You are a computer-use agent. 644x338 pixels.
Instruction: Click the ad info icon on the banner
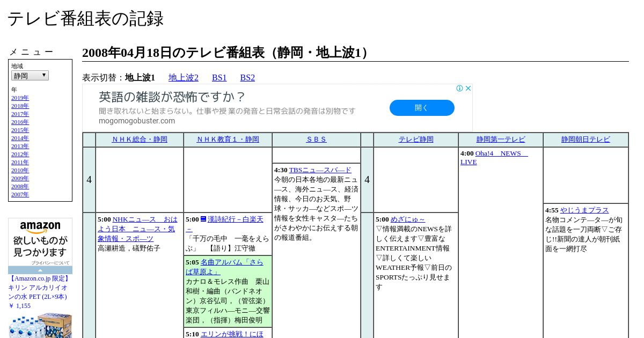point(460,89)
